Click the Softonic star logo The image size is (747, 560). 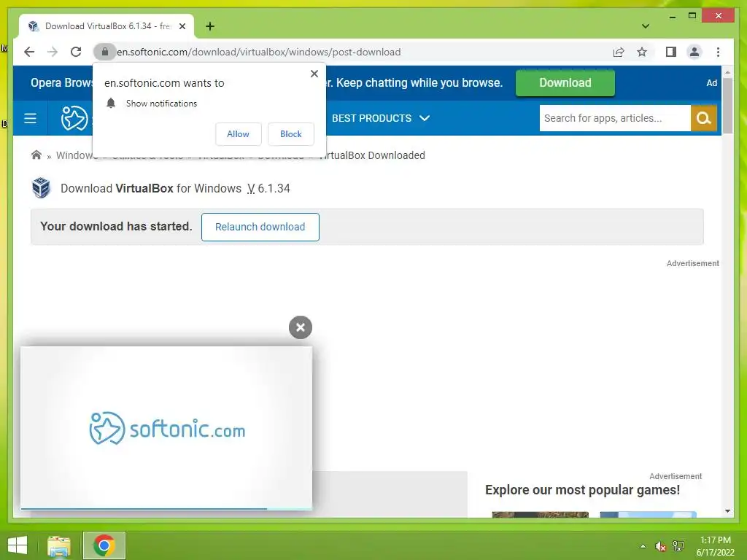(74, 118)
